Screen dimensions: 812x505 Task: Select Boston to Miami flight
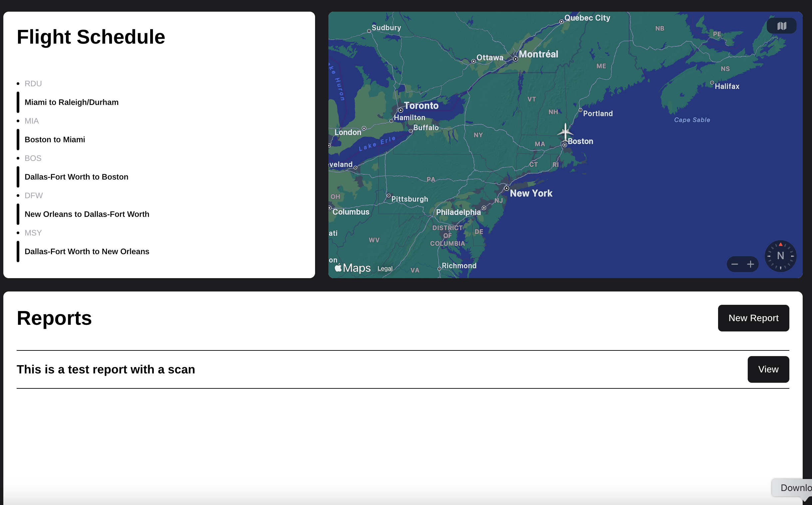55,140
